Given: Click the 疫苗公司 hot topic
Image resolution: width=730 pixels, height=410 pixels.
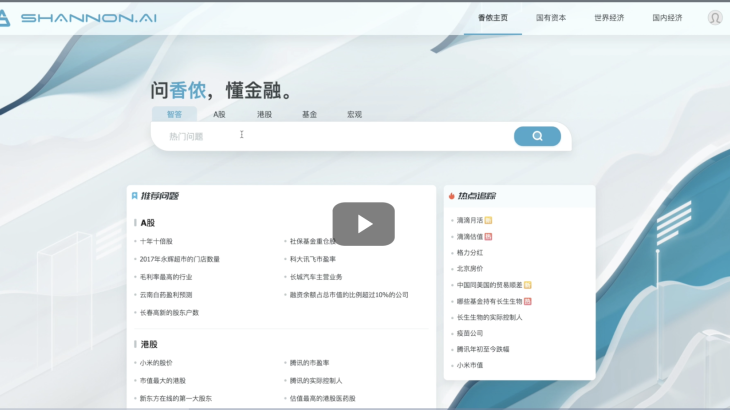Looking at the screenshot, I should pyautogui.click(x=470, y=333).
